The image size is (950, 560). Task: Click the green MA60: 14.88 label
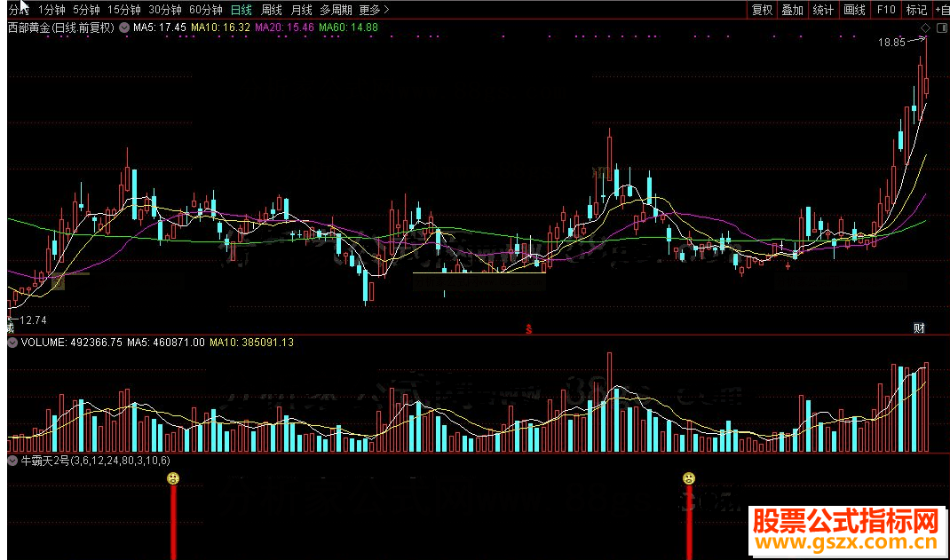point(348,28)
